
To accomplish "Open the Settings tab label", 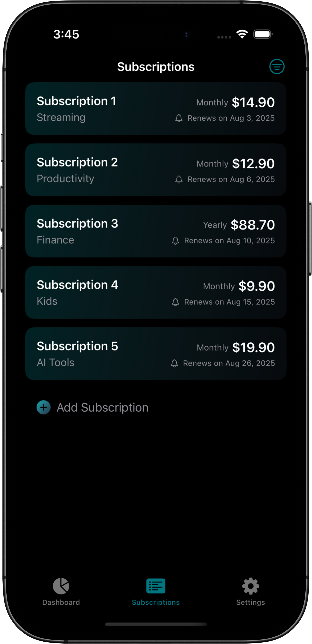I will click(x=251, y=602).
